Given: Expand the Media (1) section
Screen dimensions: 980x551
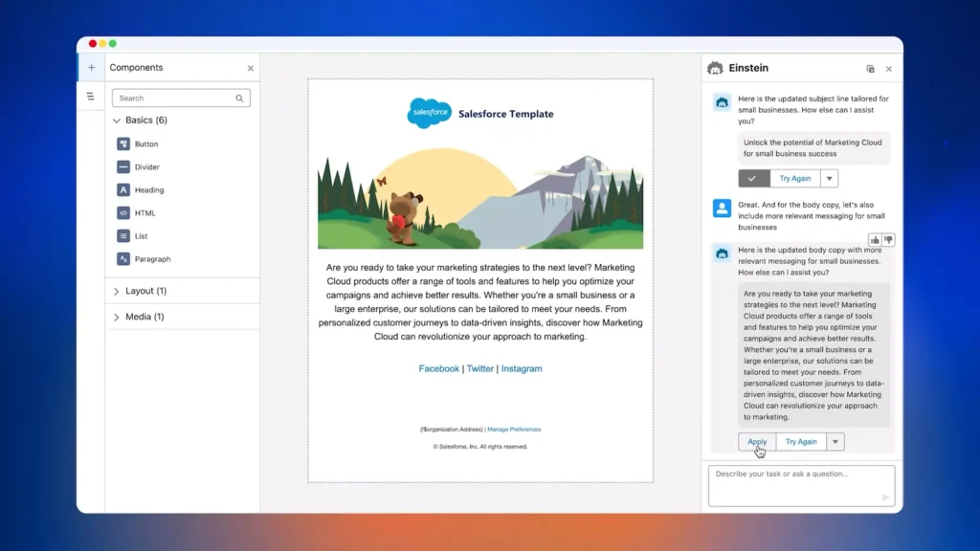Looking at the screenshot, I should coord(117,317).
